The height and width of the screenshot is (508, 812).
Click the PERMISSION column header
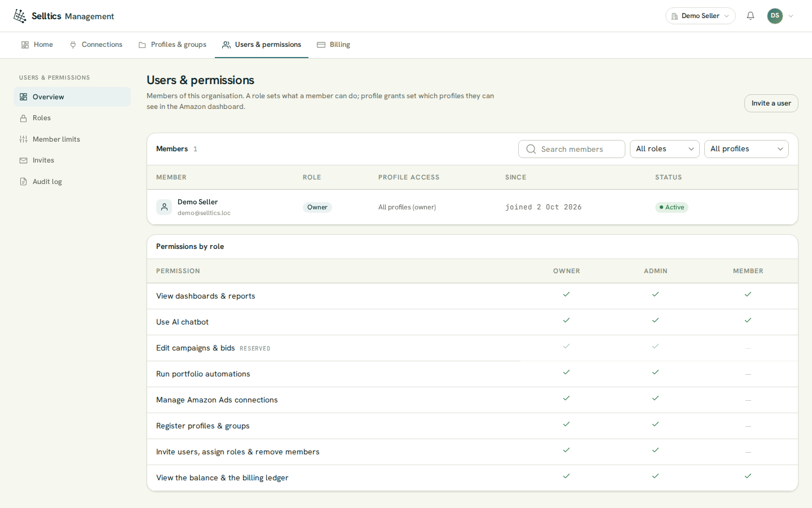pos(178,271)
